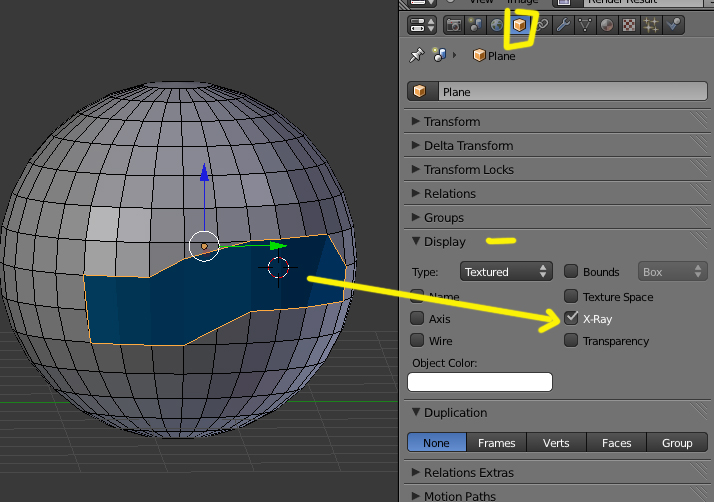This screenshot has width=714, height=502.
Task: Click the blue Z-axis manipulator arrow
Action: [x=204, y=174]
